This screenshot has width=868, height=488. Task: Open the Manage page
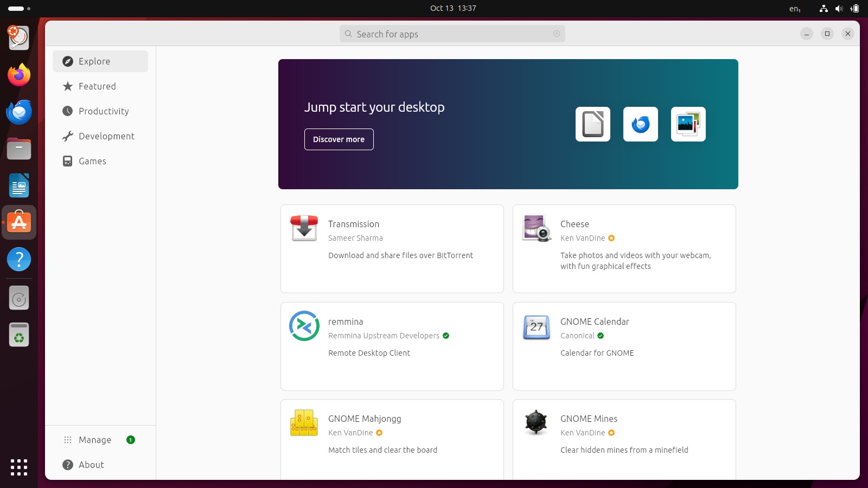click(x=100, y=440)
